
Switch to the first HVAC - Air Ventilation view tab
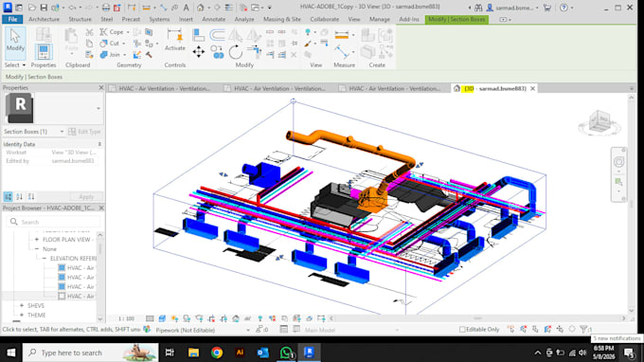[x=164, y=88]
